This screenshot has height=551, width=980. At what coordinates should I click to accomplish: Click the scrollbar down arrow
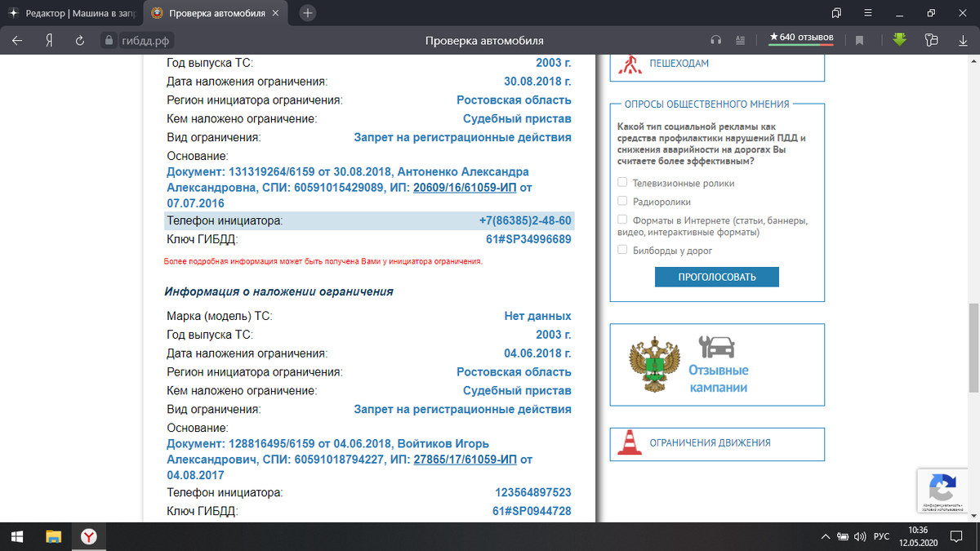pyautogui.click(x=973, y=516)
